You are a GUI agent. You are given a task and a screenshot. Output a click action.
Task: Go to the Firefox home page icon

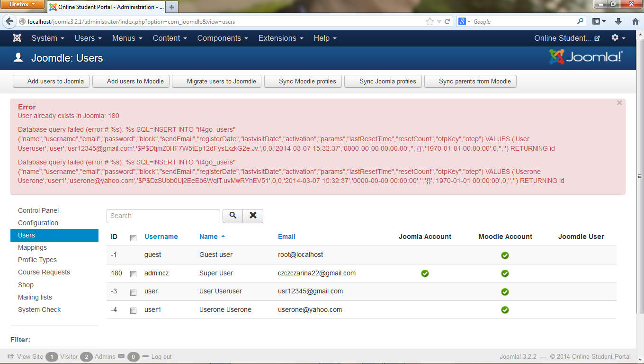pyautogui.click(x=635, y=21)
